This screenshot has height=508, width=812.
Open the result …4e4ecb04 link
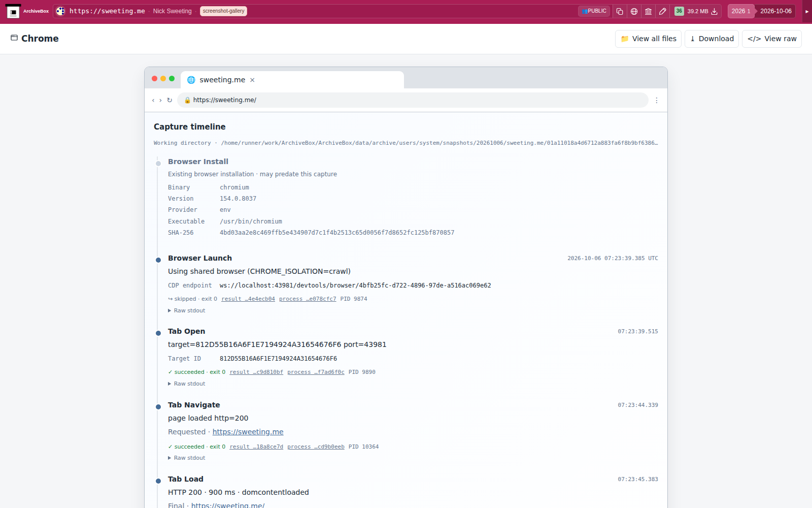pyautogui.click(x=248, y=299)
